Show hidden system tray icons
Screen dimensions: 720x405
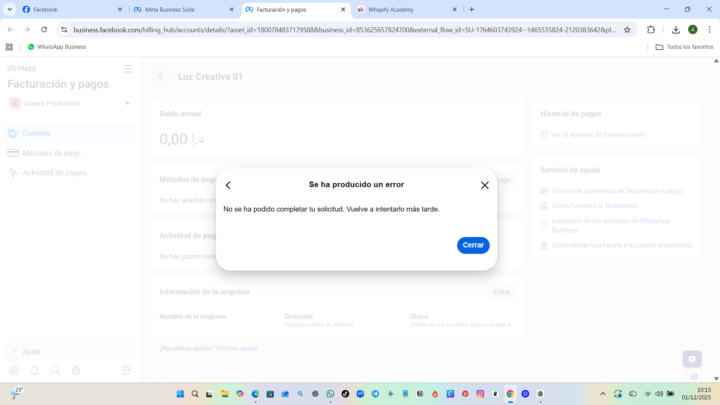tap(603, 394)
